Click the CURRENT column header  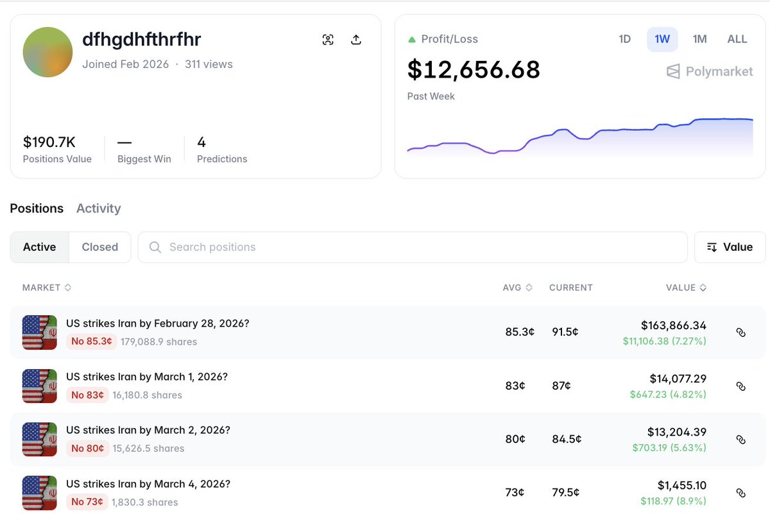tap(571, 287)
